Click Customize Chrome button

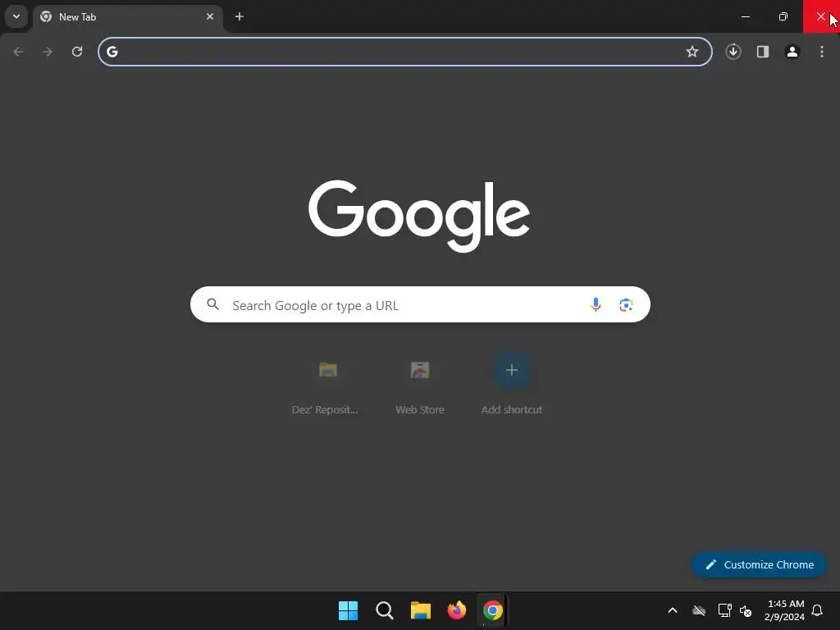759,564
